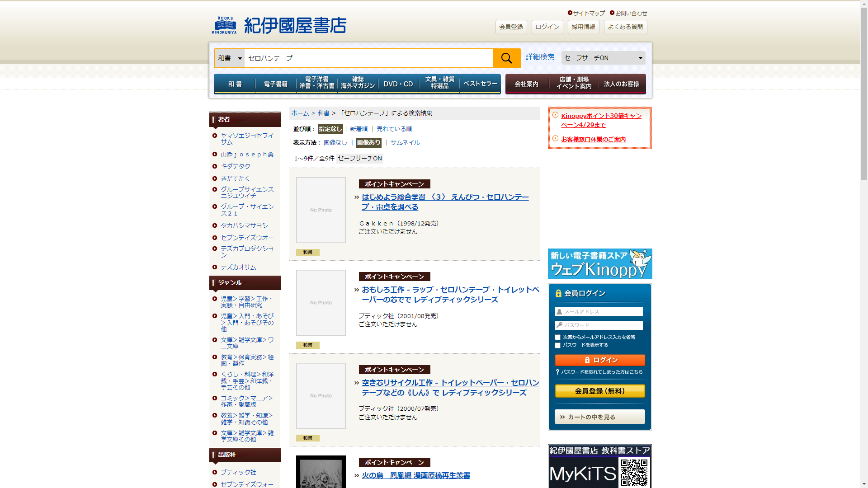Click orange ログイン button with lock icon
This screenshot has width=868, height=488.
coord(599,360)
